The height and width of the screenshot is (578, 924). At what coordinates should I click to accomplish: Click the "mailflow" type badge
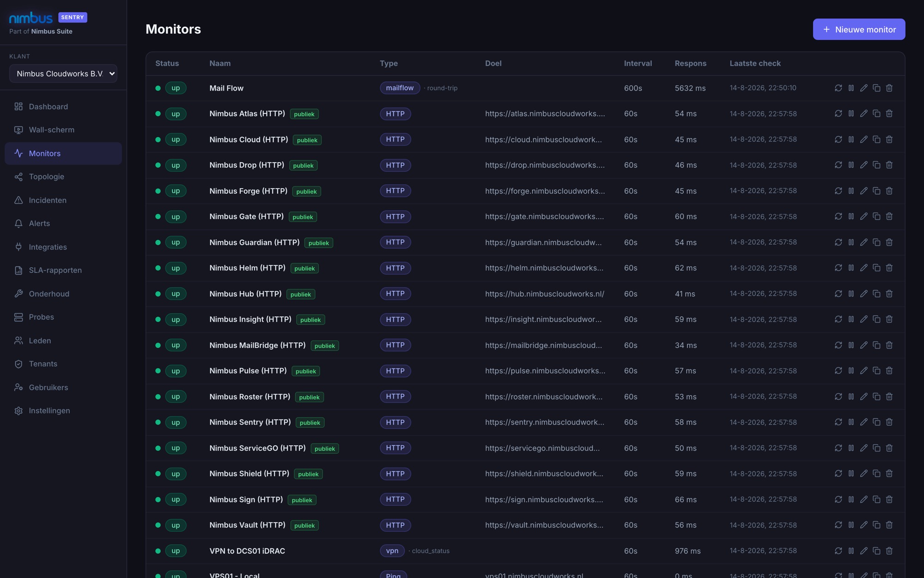point(400,88)
